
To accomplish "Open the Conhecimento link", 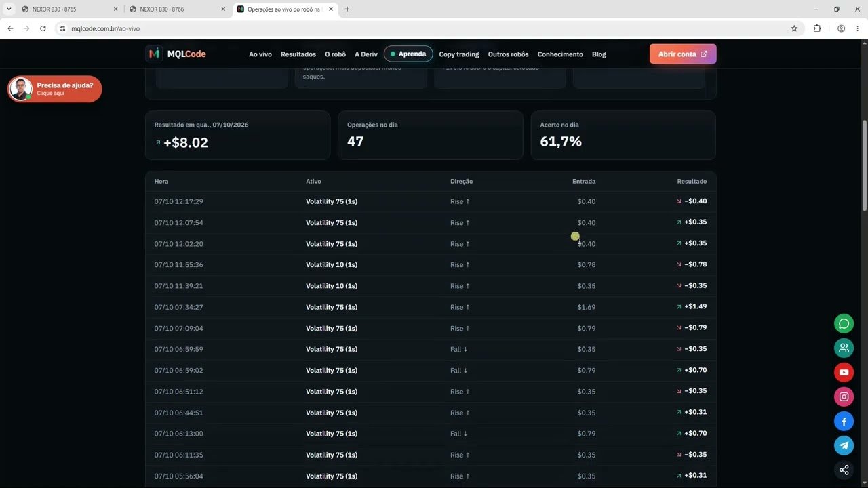I will (560, 54).
